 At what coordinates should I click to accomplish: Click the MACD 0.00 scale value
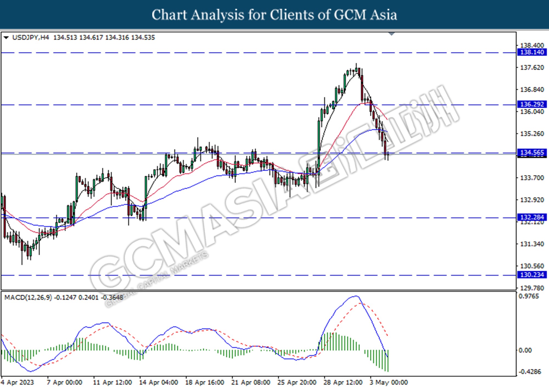click(x=525, y=350)
